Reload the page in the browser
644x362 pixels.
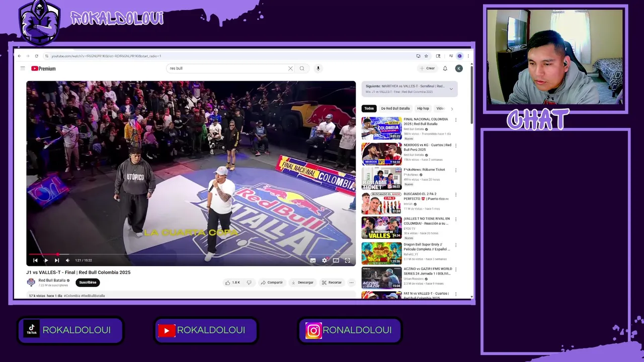(x=36, y=56)
